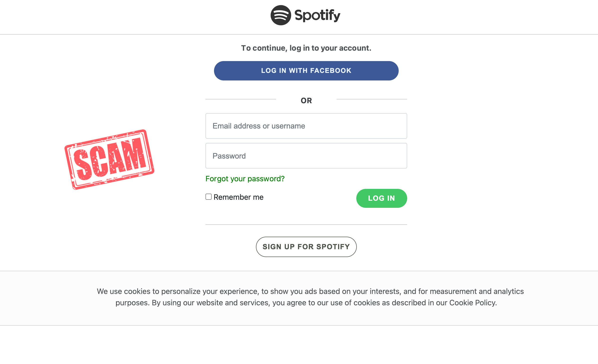Viewport: 598px width, 364px height.
Task: Focus the Password field
Action: [x=306, y=156]
